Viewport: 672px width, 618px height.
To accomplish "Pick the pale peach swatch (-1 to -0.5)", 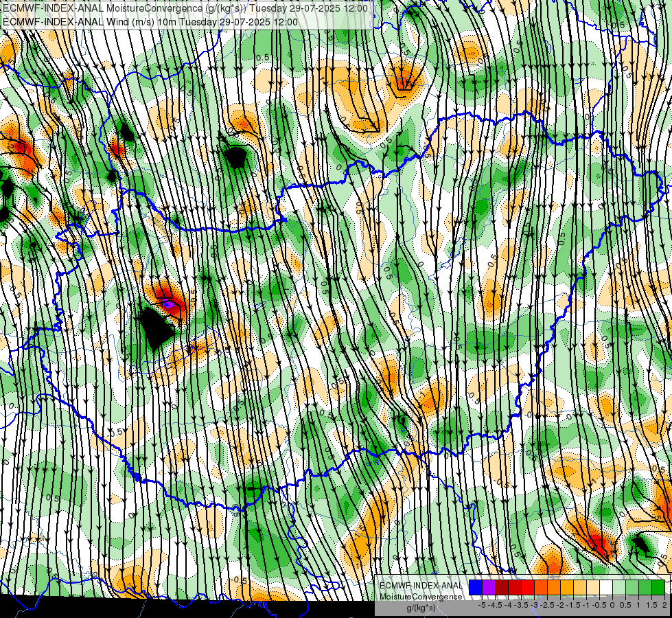I will coord(593,587).
